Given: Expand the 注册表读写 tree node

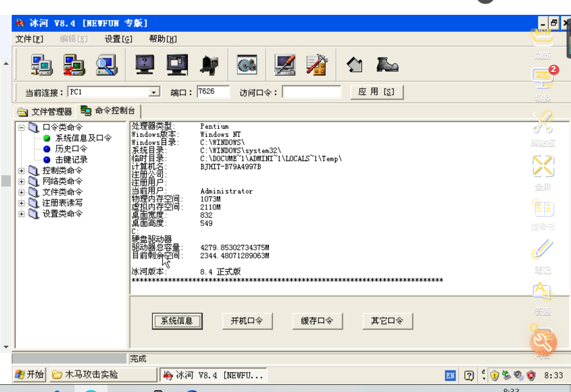Looking at the screenshot, I should pos(22,203).
